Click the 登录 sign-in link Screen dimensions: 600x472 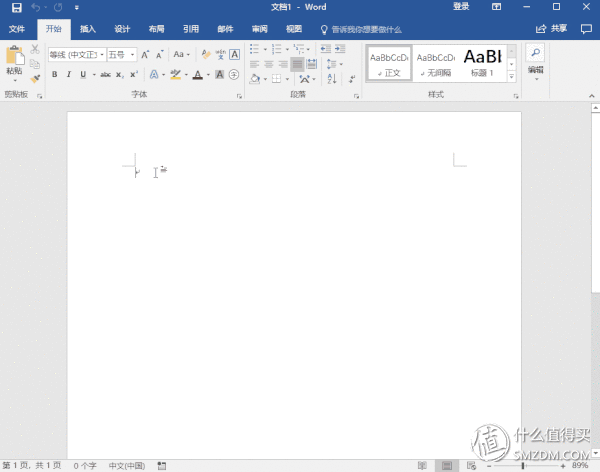461,7
